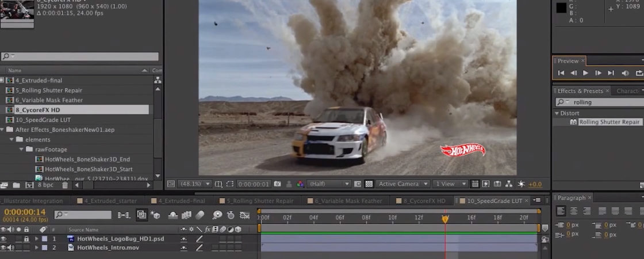Enable the Motion Blur timeline icon
Viewport: 644px width, 259px height.
(x=200, y=215)
